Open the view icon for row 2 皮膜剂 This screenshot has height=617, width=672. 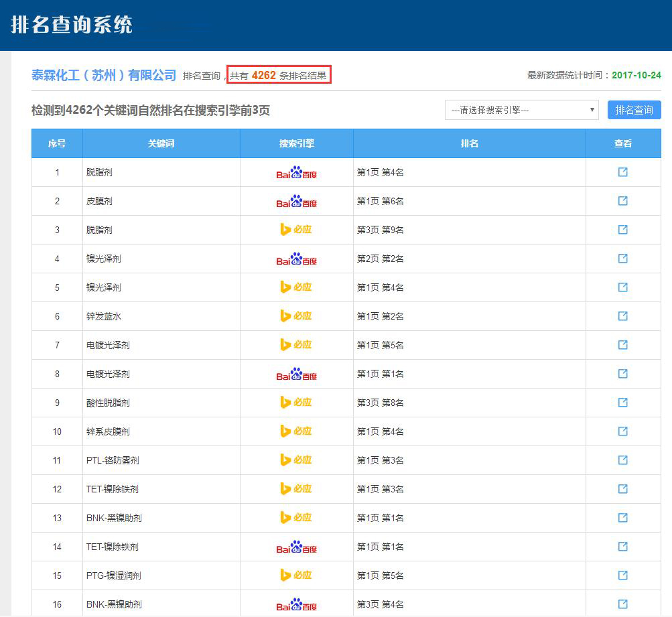pyautogui.click(x=622, y=201)
